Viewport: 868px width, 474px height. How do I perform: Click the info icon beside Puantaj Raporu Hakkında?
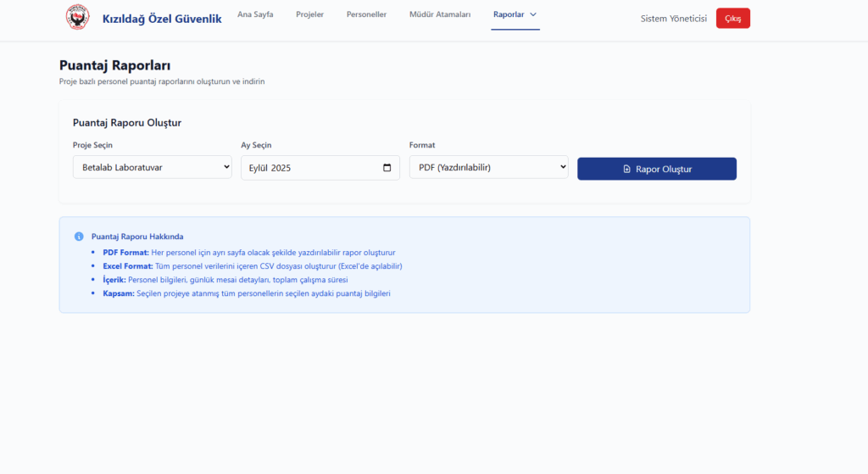[x=79, y=237]
